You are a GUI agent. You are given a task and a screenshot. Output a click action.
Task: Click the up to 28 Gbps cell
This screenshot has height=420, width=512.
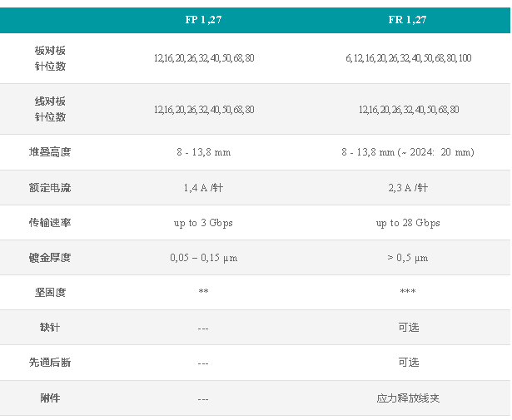[x=408, y=223]
